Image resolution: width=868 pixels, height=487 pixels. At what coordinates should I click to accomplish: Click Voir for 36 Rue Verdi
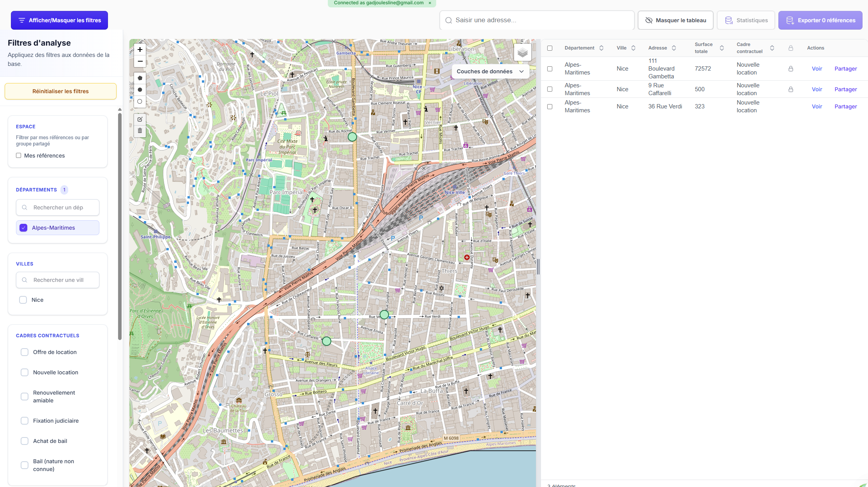click(x=817, y=106)
